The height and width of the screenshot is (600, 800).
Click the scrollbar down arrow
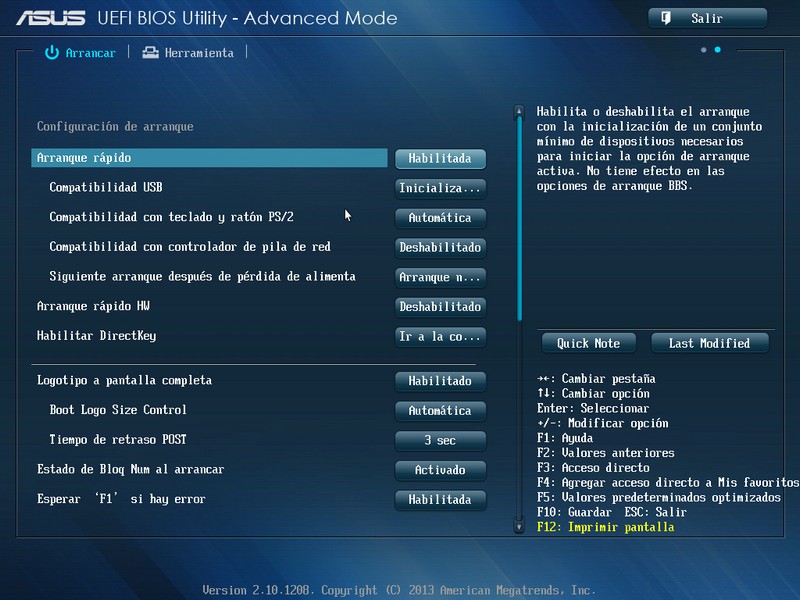519,526
